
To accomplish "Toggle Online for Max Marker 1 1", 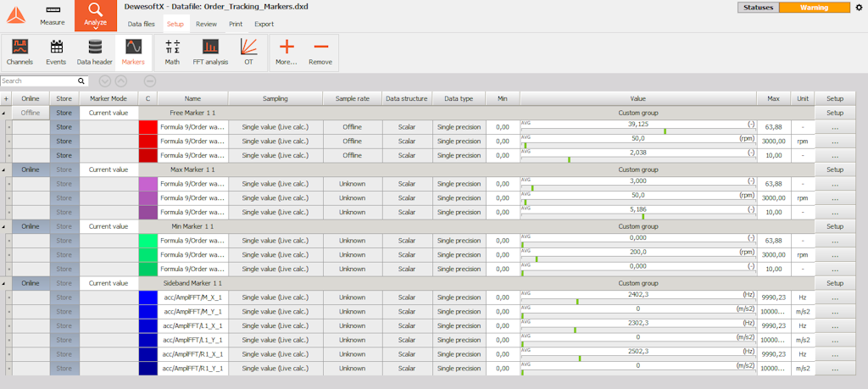I will (x=31, y=169).
